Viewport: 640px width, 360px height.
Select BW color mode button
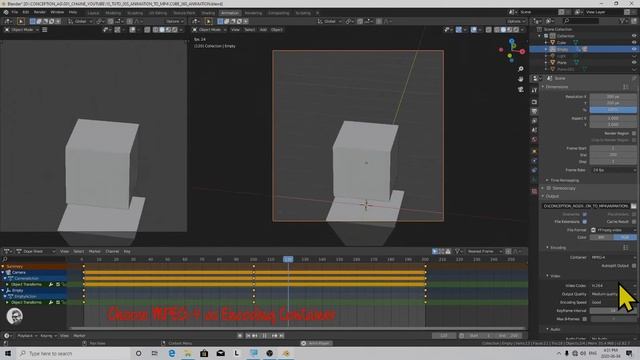(x=601, y=237)
